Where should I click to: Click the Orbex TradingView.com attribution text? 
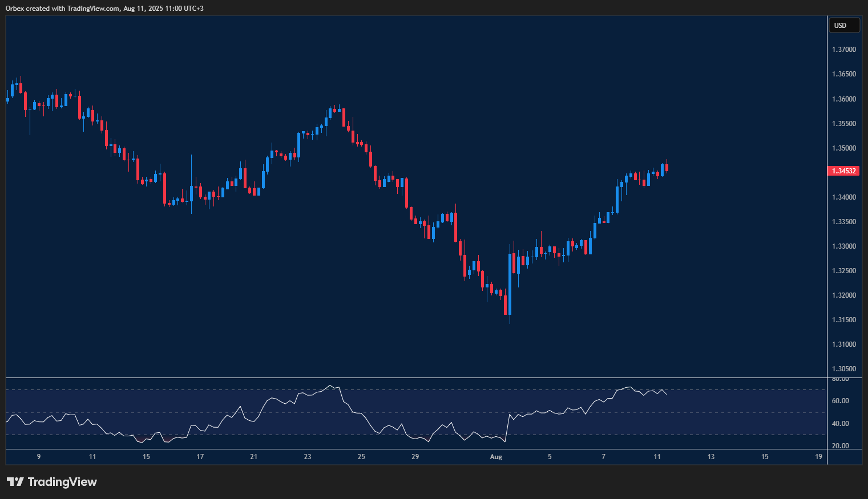[x=104, y=9]
